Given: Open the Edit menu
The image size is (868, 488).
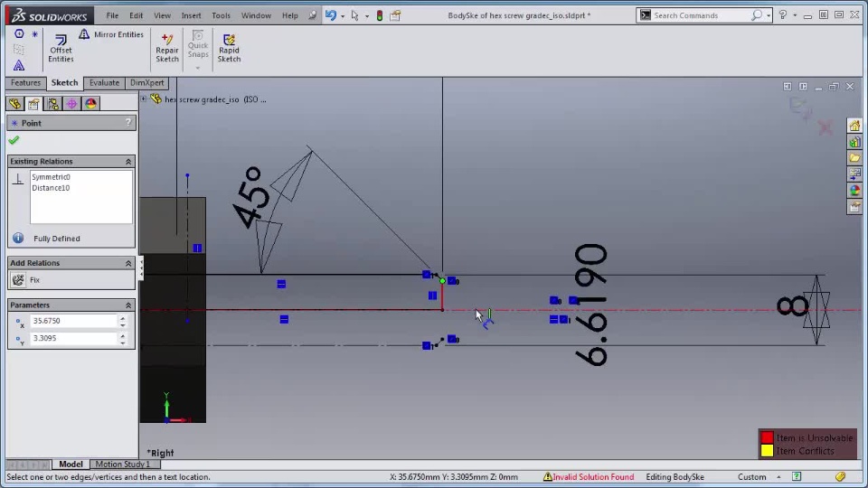Looking at the screenshot, I should (x=137, y=15).
